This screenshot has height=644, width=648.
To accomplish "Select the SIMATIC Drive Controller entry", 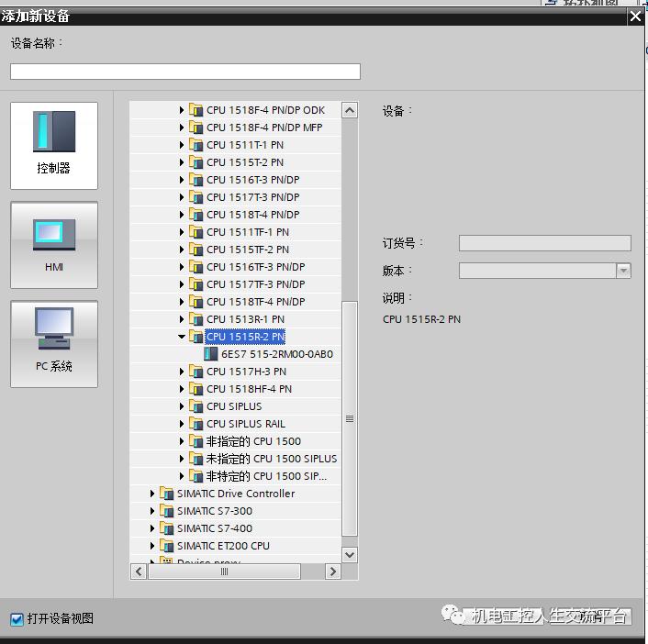I will click(x=236, y=494).
